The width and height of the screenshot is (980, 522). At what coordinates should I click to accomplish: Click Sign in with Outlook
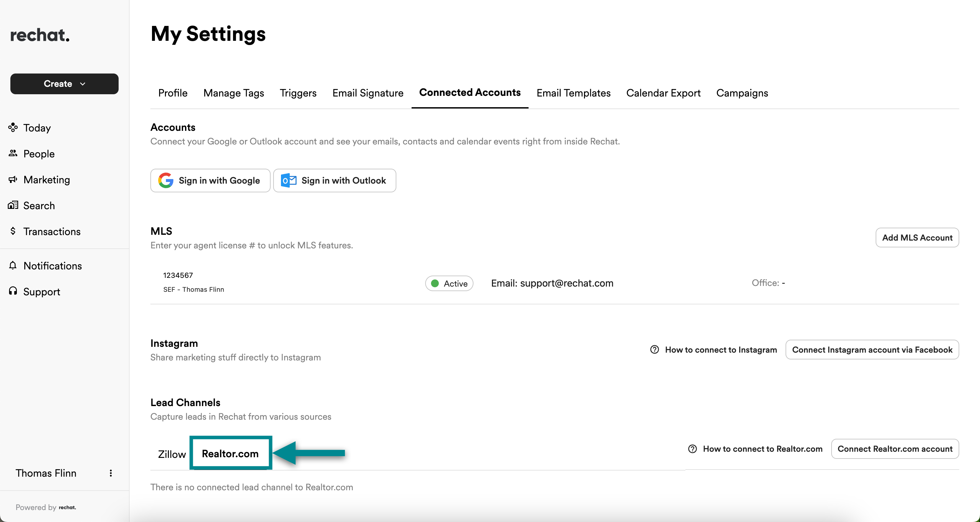coord(334,181)
